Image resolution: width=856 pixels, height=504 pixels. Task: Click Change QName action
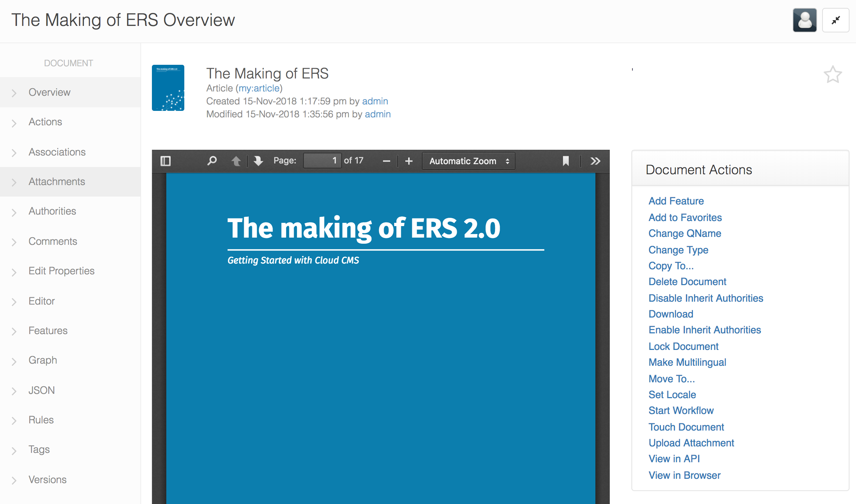point(685,233)
